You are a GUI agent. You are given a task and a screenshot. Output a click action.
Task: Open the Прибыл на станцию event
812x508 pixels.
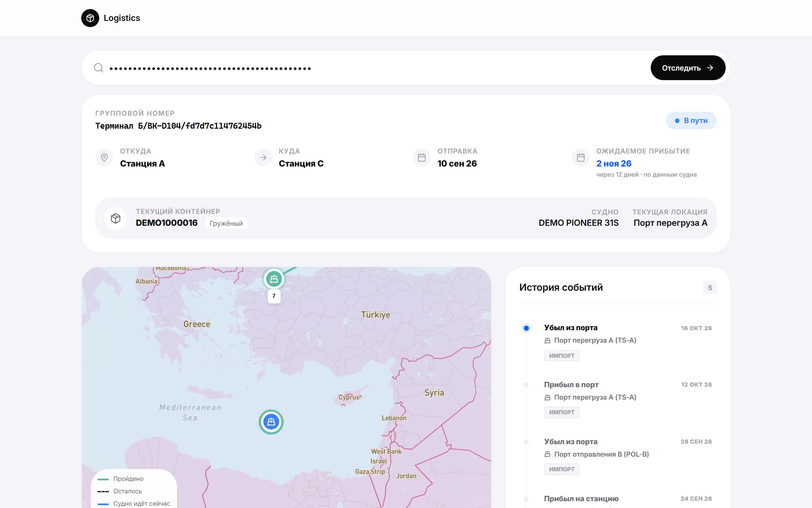(618, 499)
